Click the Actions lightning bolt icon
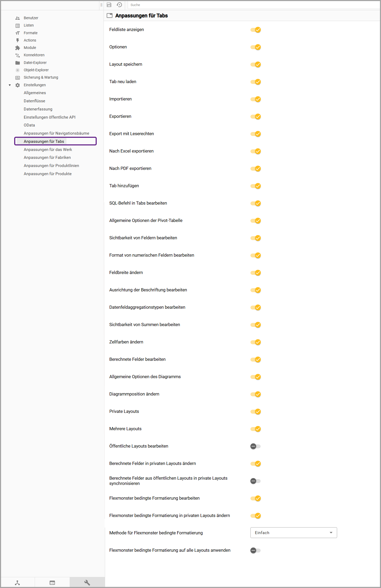This screenshot has width=381, height=588. coord(18,40)
